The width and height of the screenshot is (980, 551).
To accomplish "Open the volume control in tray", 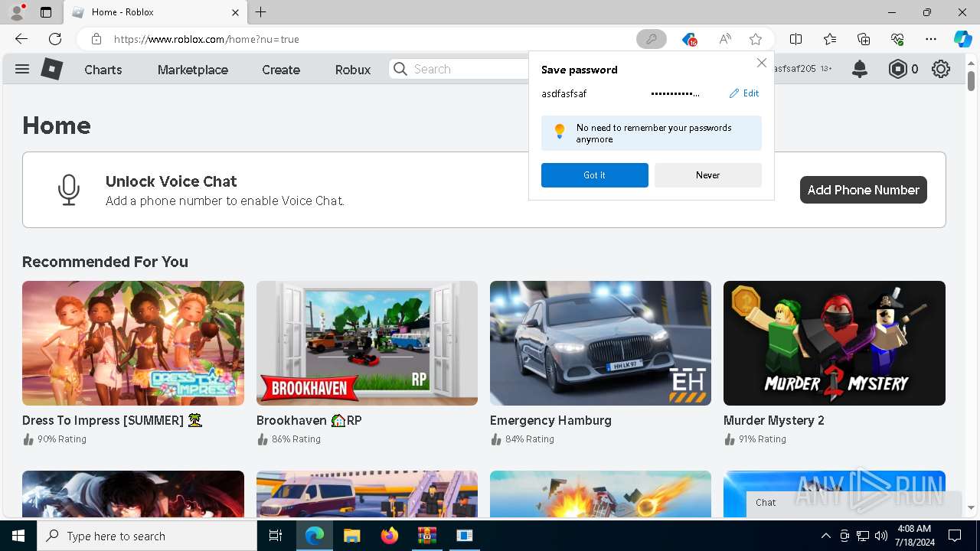I will click(x=881, y=536).
